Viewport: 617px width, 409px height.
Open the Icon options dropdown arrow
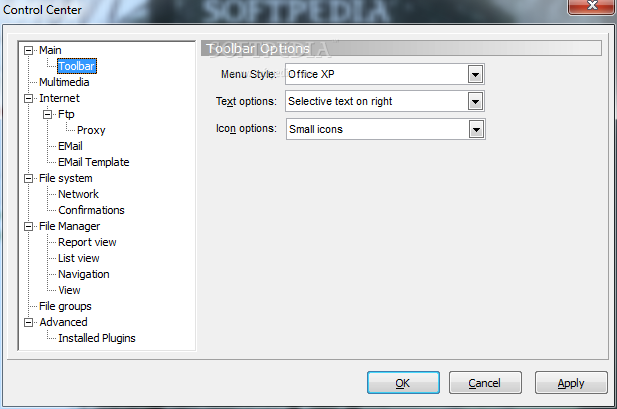[x=476, y=129]
